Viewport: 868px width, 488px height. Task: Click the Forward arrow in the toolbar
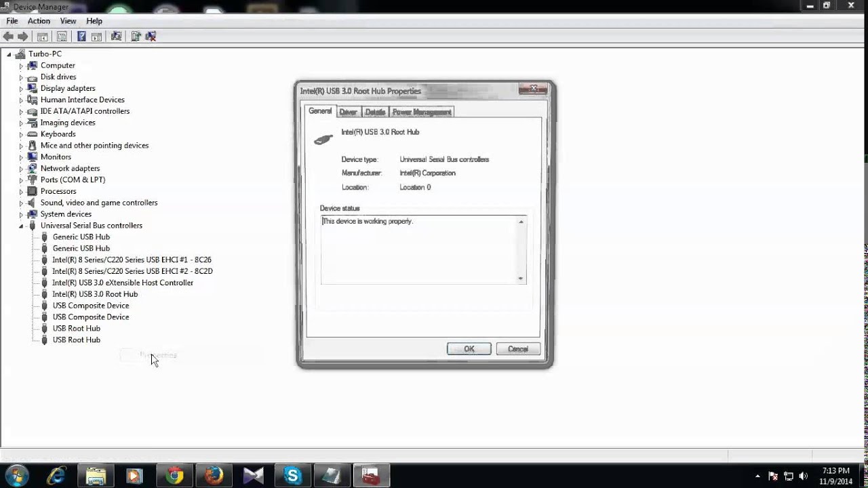click(x=23, y=37)
